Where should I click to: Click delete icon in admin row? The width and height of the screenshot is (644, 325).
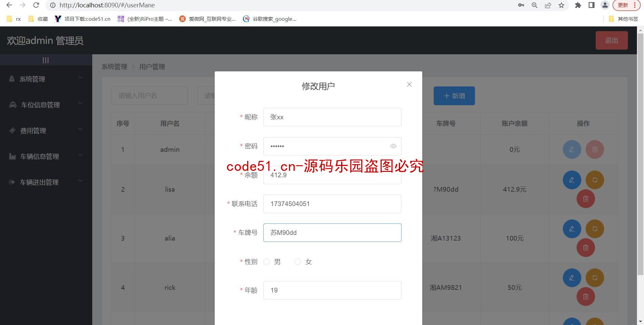595,149
